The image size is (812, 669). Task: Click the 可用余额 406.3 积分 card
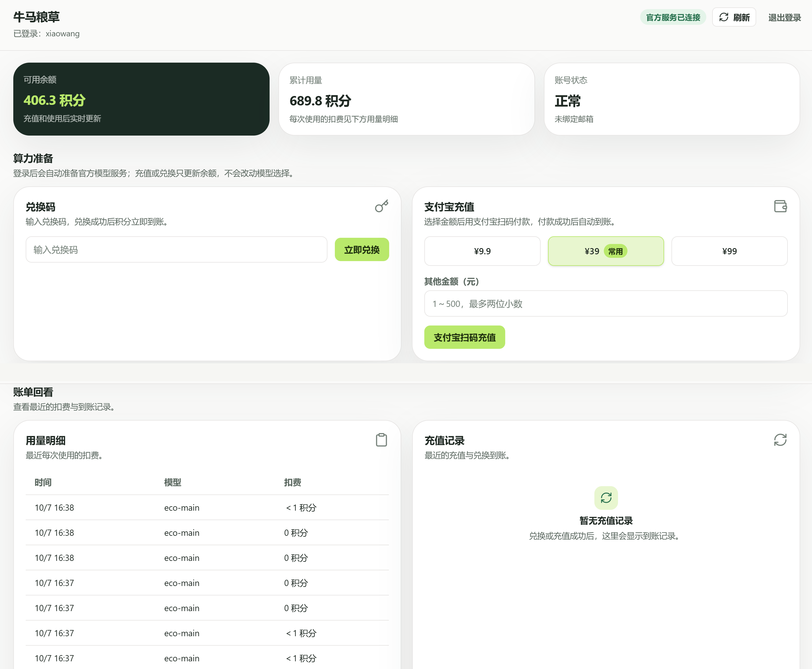coord(141,99)
